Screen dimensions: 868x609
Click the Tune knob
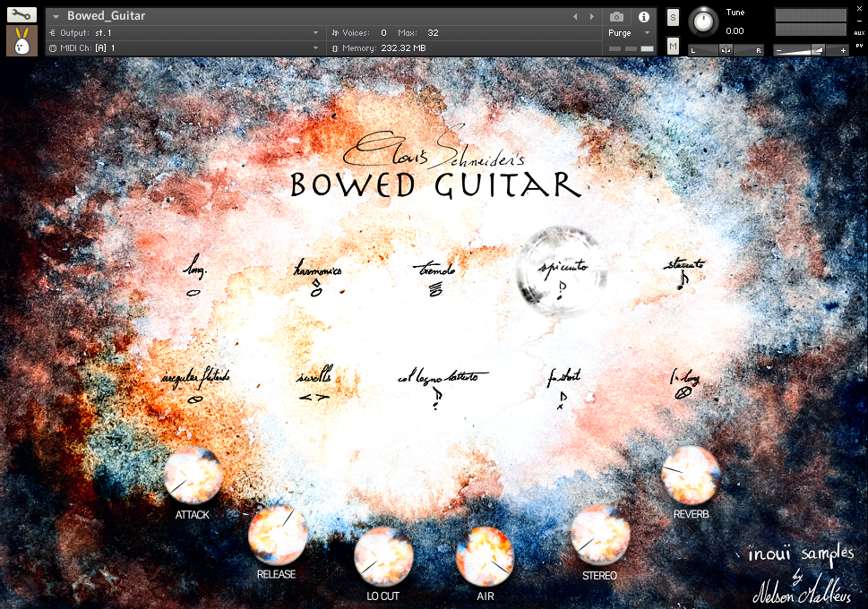[706, 21]
